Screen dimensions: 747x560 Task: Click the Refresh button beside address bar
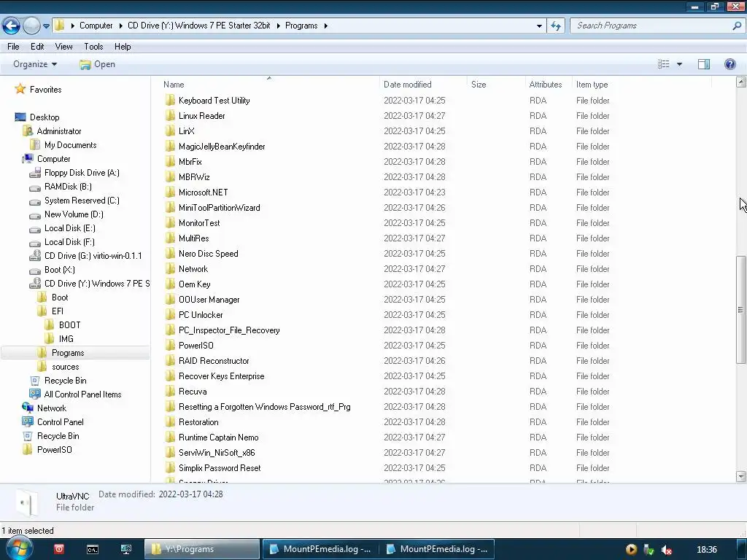click(x=556, y=26)
